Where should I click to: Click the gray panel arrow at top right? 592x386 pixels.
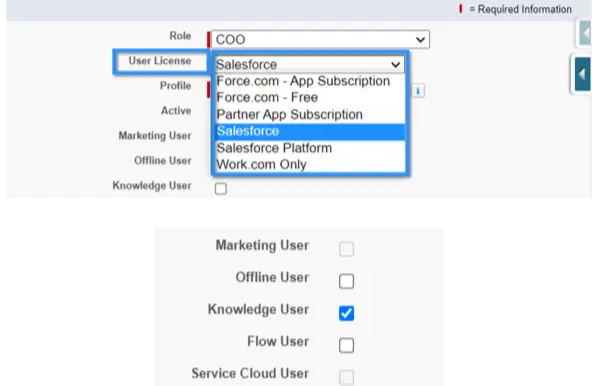(585, 33)
